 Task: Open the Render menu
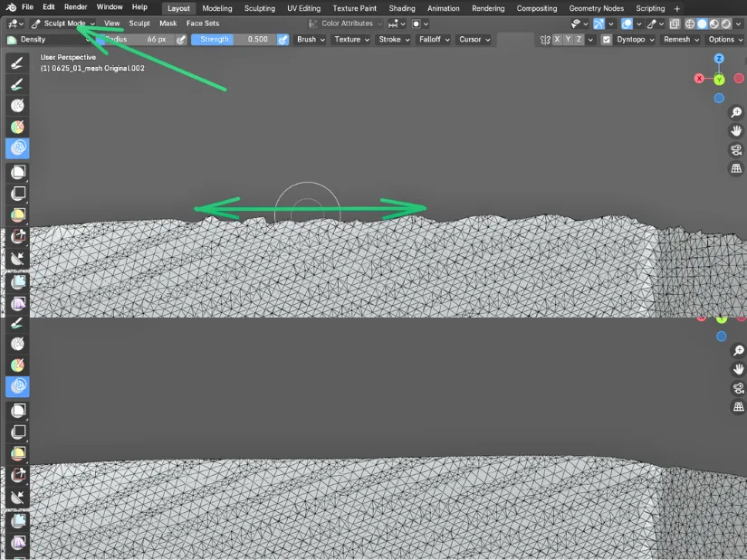76,7
